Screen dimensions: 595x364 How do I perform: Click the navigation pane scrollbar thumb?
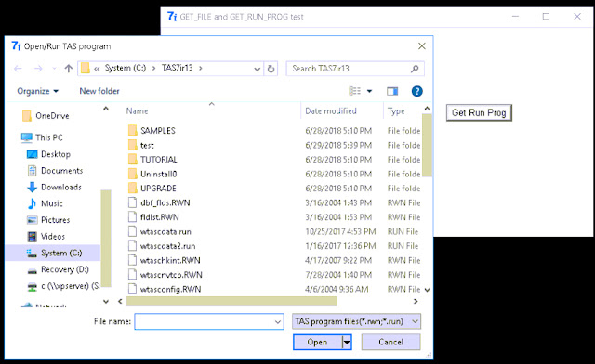click(x=106, y=238)
